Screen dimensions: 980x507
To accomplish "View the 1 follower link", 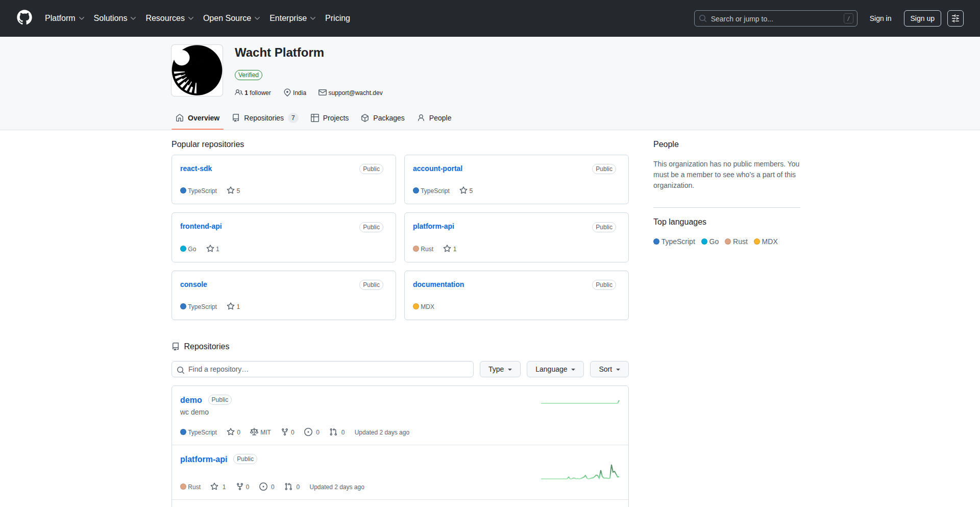I will click(253, 93).
